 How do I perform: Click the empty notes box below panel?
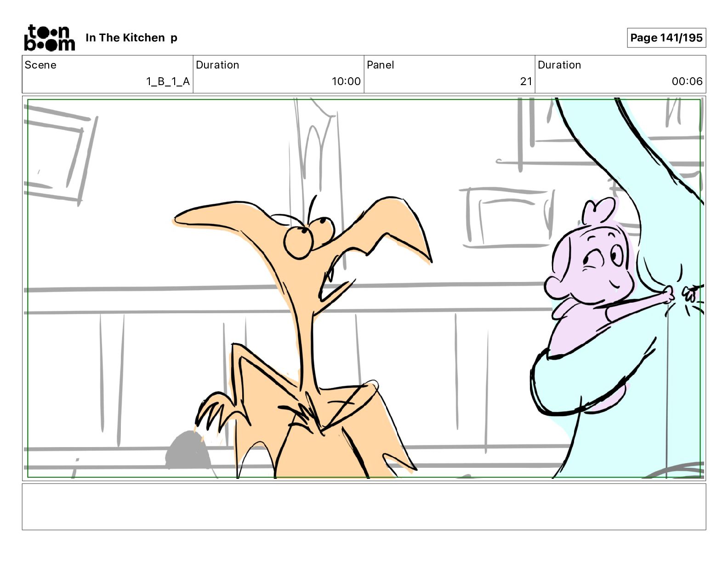click(364, 507)
